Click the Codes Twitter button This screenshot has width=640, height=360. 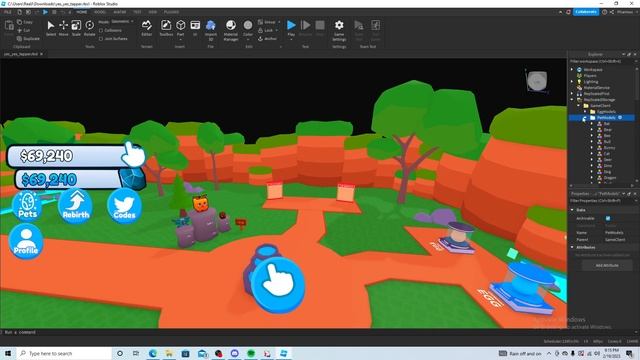tap(124, 206)
